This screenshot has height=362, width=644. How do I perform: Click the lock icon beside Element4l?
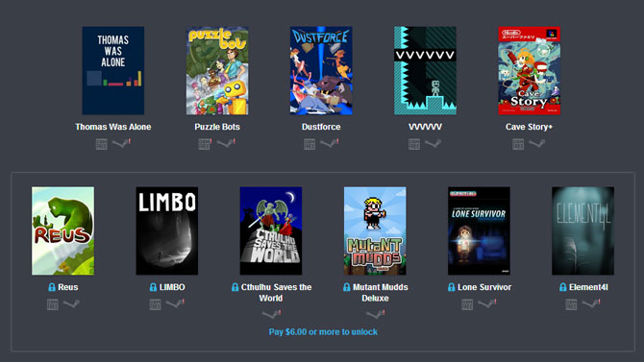point(563,287)
